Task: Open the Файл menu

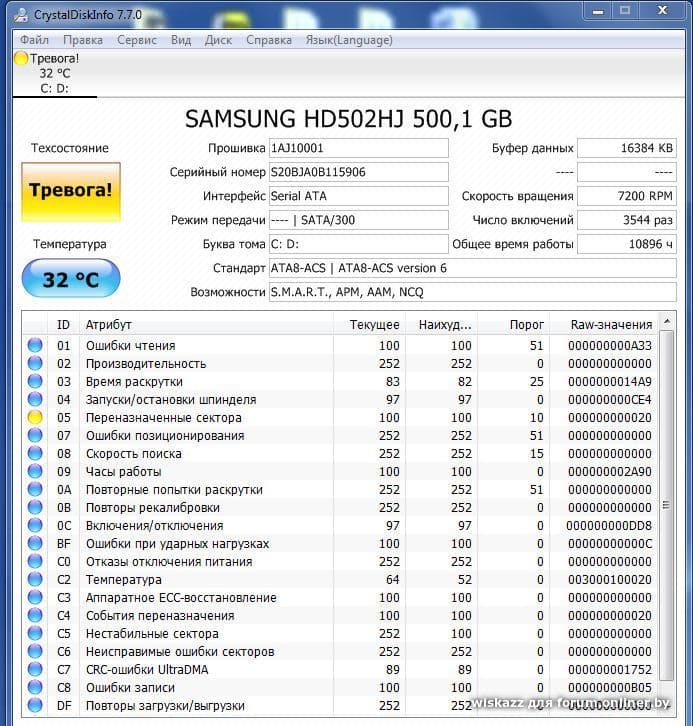Action: (34, 40)
